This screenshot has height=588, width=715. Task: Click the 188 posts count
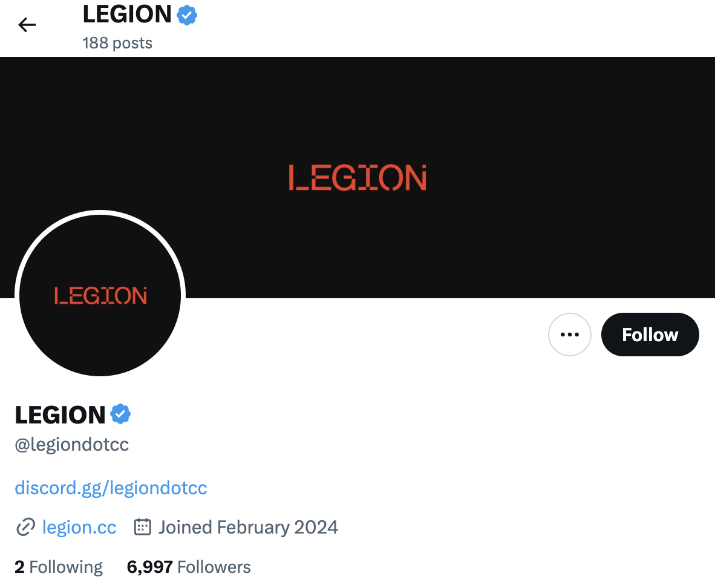click(x=117, y=43)
